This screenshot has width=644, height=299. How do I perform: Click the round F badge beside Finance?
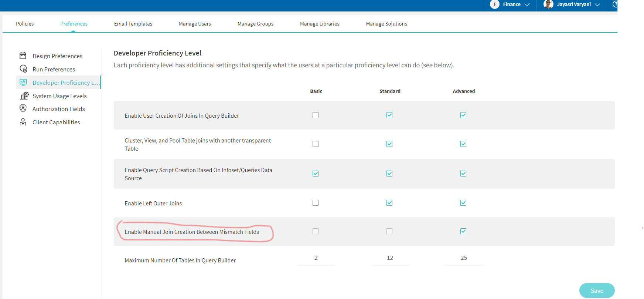495,4
